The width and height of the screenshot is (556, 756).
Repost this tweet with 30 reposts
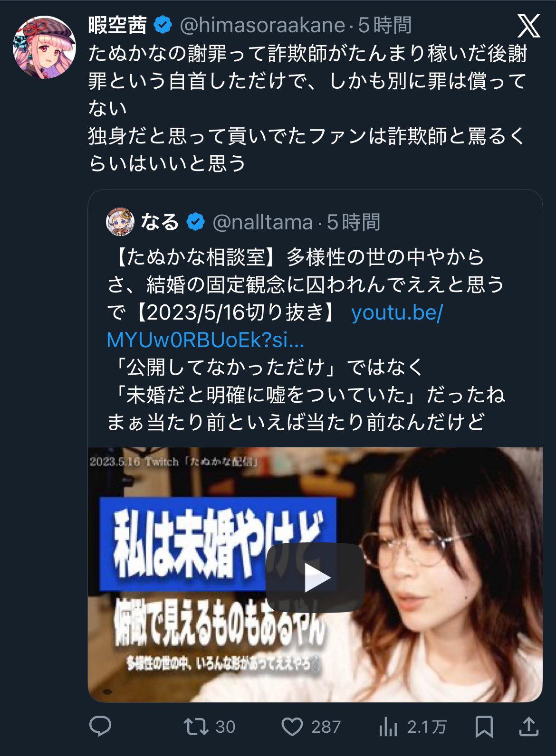pyautogui.click(x=209, y=727)
